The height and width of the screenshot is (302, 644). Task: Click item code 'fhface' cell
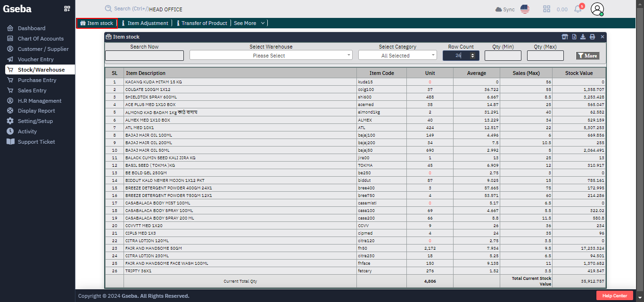382,263
